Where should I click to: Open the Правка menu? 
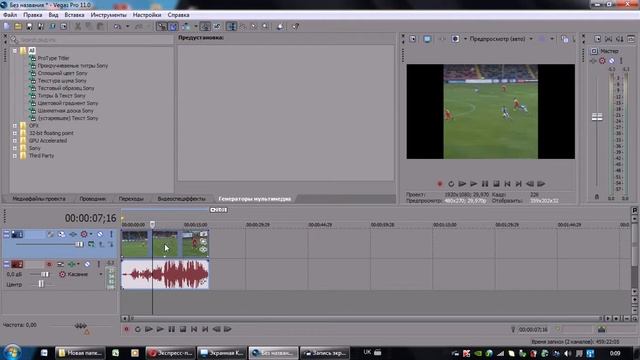33,15
